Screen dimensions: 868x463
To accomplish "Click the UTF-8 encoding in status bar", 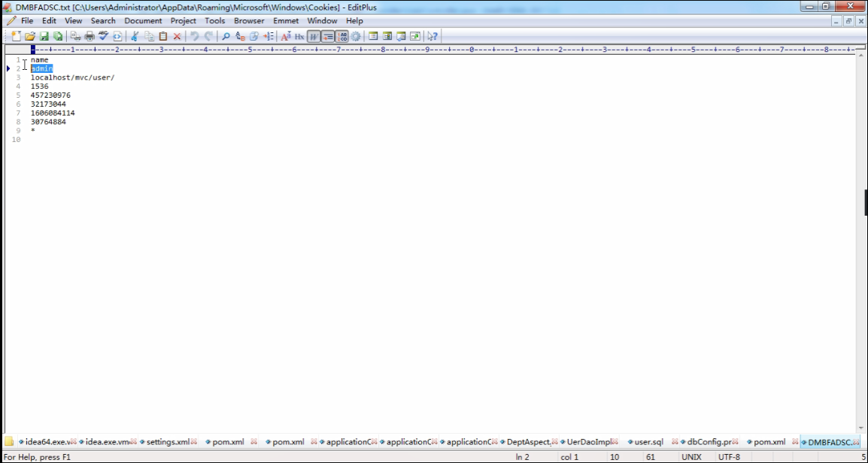I will tap(729, 458).
